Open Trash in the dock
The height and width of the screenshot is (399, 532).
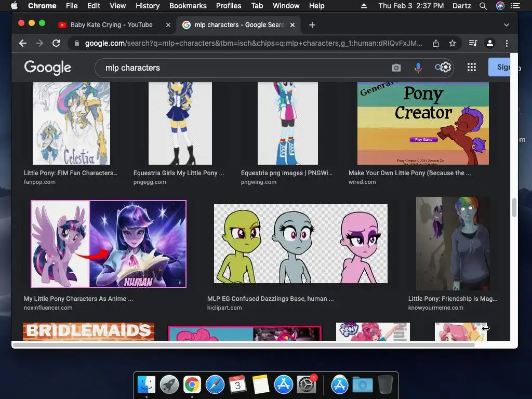[385, 384]
